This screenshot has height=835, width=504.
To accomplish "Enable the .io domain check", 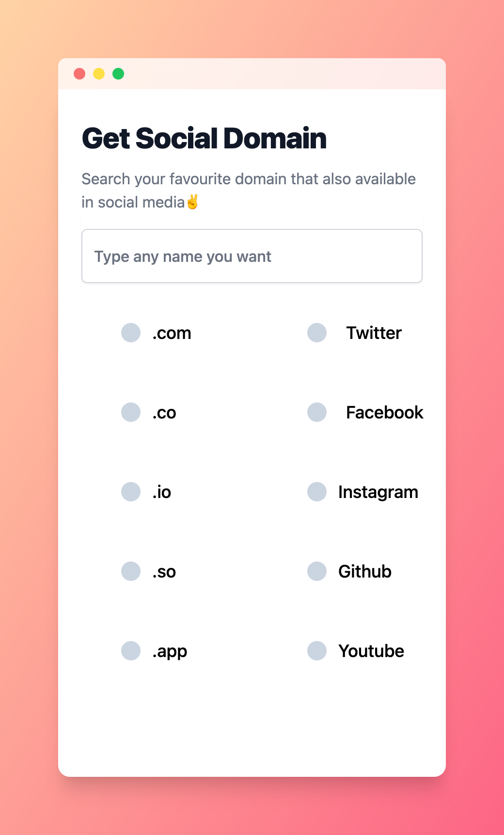I will 130,492.
